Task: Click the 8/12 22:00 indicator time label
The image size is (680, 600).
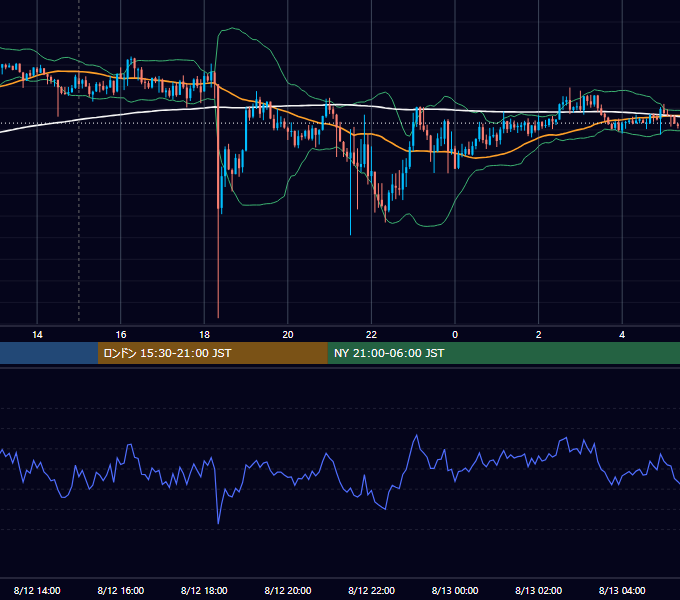Action: point(371,590)
